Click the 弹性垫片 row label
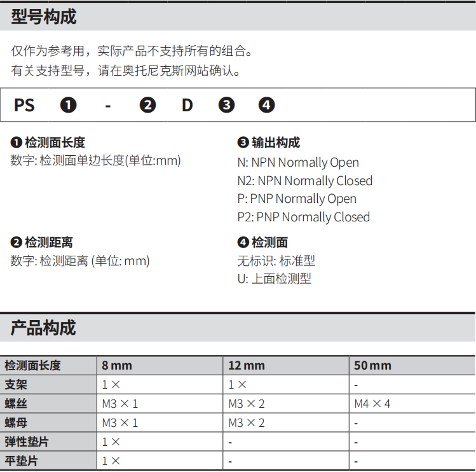The height and width of the screenshot is (472, 476). point(26,441)
